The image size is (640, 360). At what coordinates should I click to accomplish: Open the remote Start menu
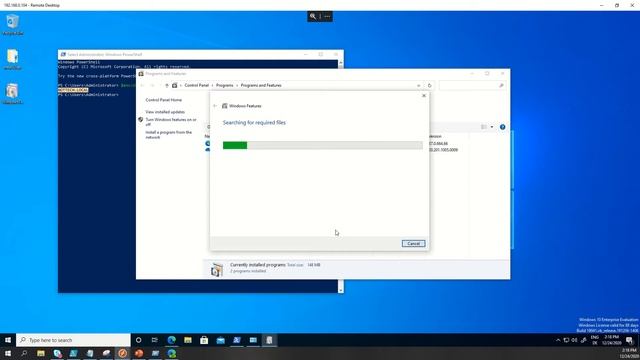tap(8, 340)
